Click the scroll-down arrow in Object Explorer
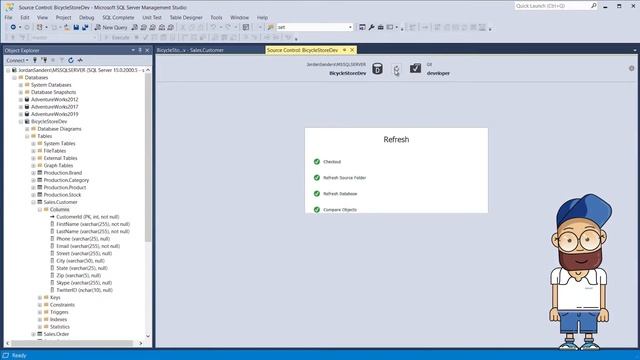 tap(148, 336)
